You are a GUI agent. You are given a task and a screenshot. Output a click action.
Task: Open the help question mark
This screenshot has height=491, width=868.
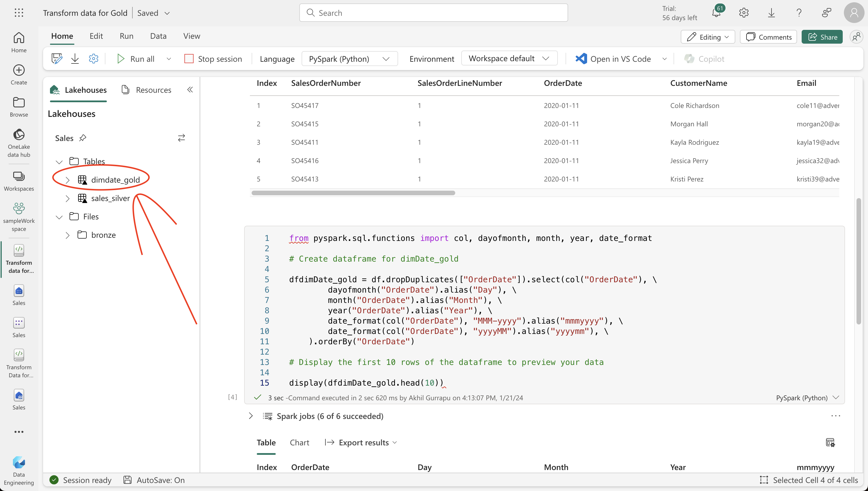(799, 13)
